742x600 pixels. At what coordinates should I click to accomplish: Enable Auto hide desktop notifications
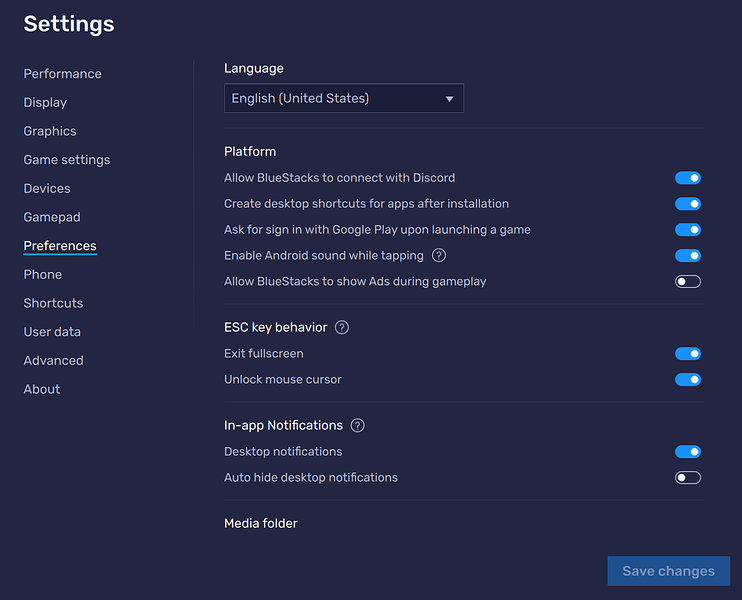pos(688,478)
